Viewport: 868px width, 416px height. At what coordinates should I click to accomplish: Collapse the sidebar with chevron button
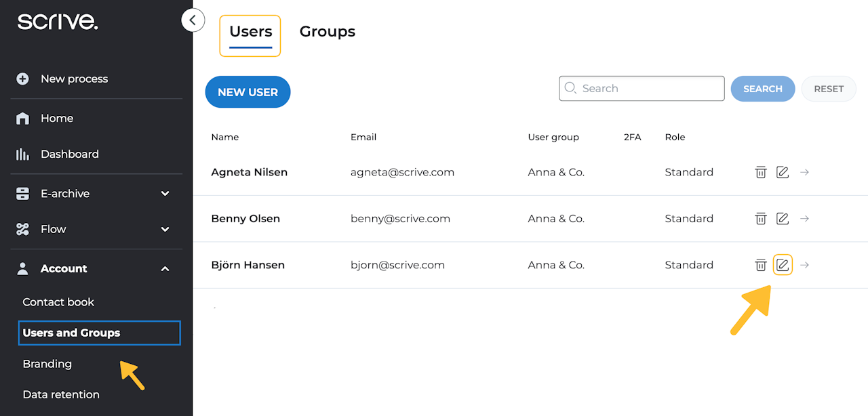[193, 20]
